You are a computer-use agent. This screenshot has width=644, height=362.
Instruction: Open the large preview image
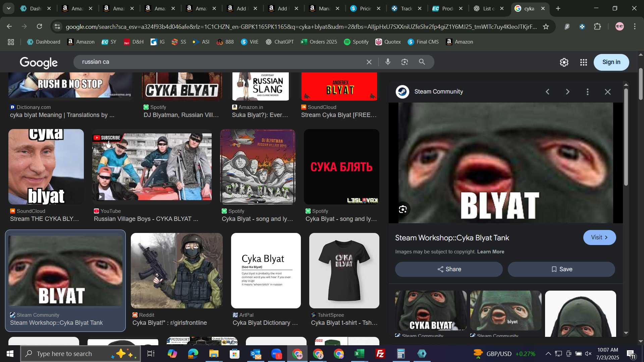(505, 163)
